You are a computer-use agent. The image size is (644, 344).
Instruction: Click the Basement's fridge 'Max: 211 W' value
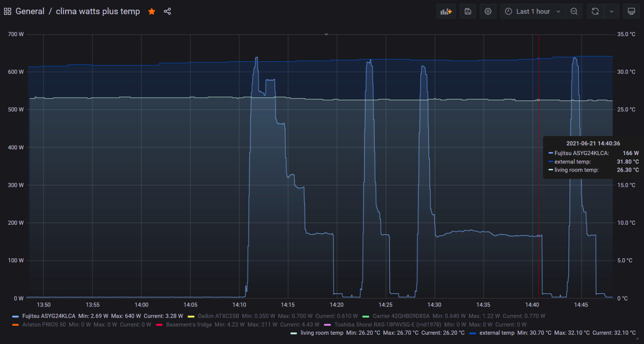click(262, 324)
